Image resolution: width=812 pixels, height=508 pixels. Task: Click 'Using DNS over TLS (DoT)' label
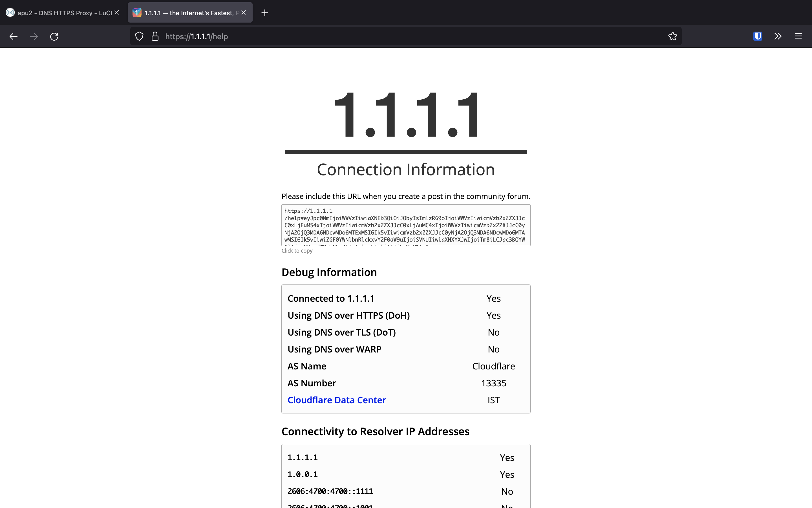(x=342, y=332)
